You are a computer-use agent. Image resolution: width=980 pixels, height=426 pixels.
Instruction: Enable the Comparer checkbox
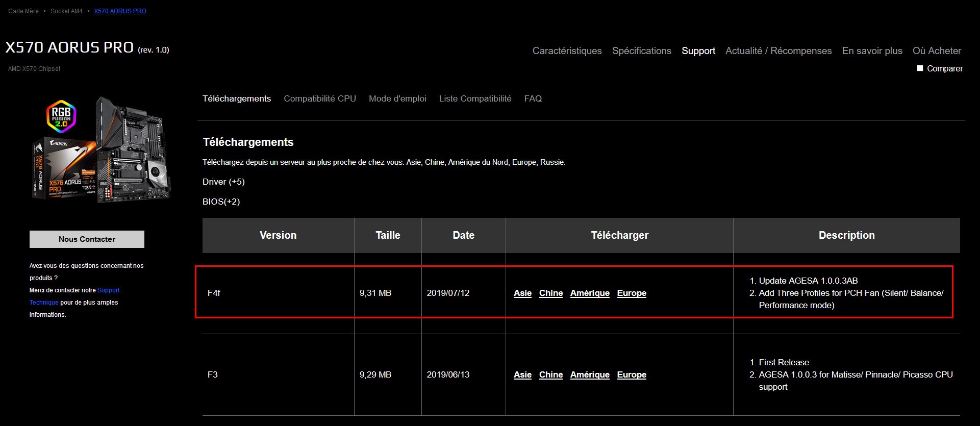(x=920, y=68)
